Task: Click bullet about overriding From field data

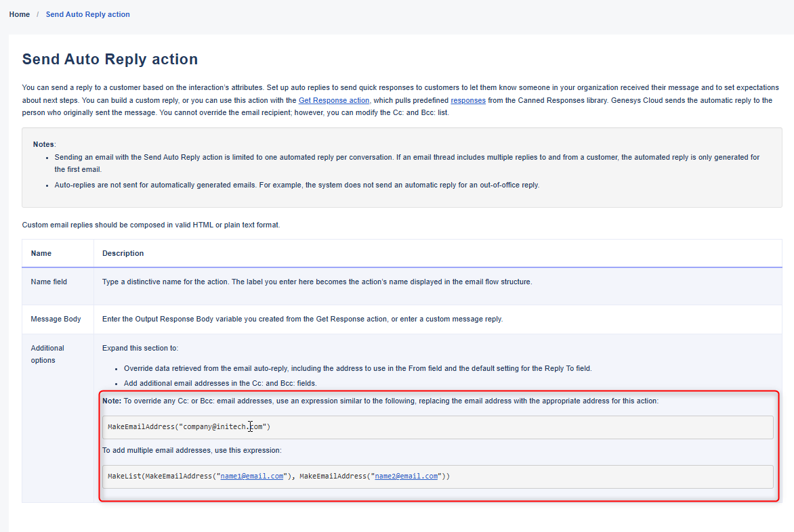Action: [x=358, y=368]
